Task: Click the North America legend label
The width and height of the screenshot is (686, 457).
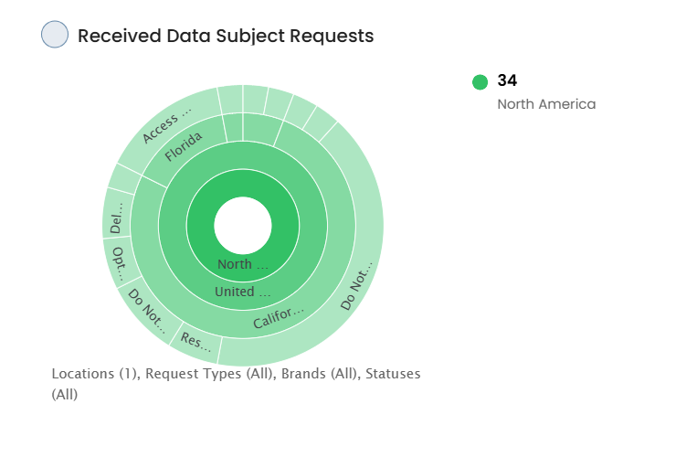Action: [x=546, y=104]
